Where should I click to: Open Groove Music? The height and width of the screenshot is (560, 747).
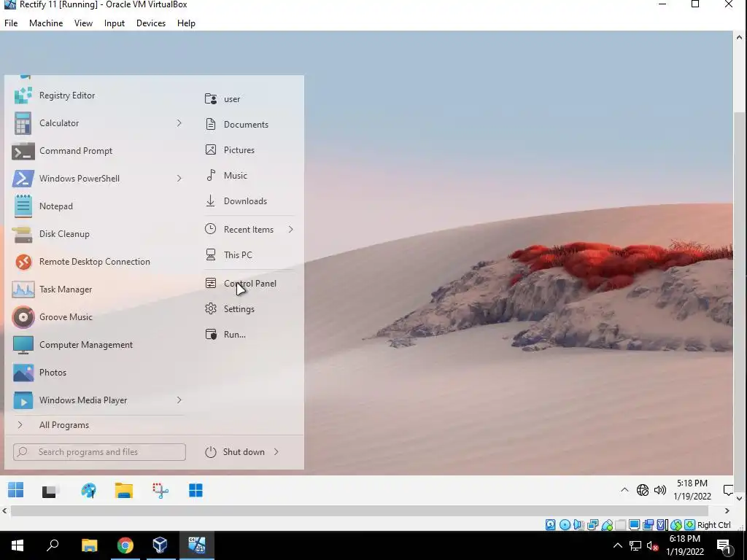tap(66, 316)
